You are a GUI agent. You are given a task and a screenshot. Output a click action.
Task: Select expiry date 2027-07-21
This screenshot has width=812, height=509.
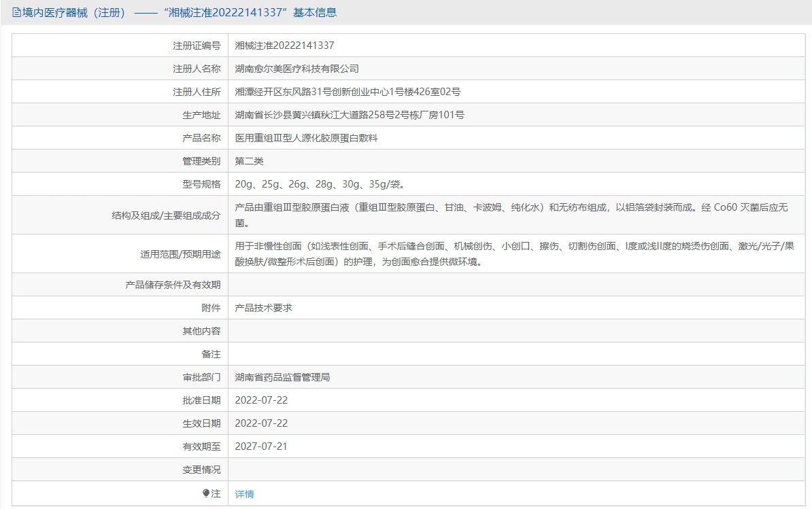click(x=261, y=446)
